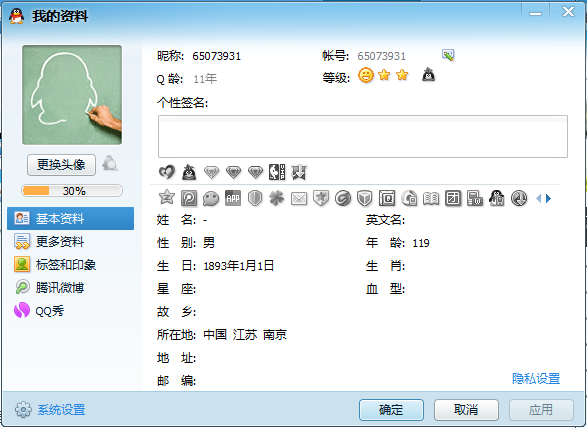Click the device with W icon

pos(475,198)
